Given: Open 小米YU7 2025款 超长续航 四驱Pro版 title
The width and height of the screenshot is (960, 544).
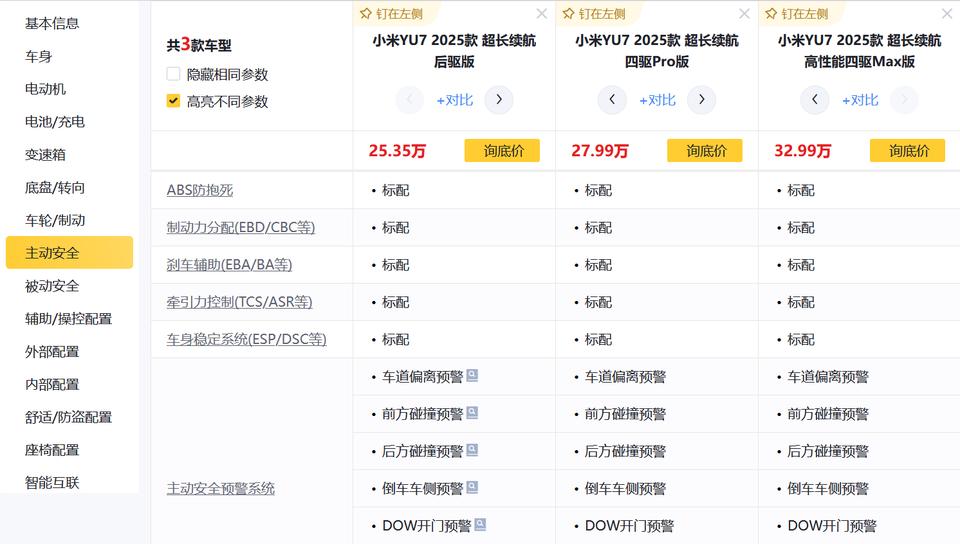Looking at the screenshot, I should (x=657, y=51).
